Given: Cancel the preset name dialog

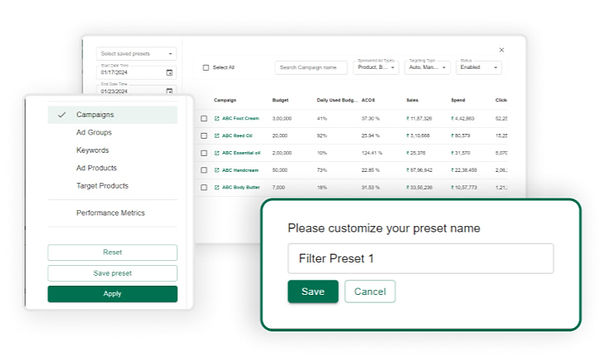Looking at the screenshot, I should click(x=370, y=291).
